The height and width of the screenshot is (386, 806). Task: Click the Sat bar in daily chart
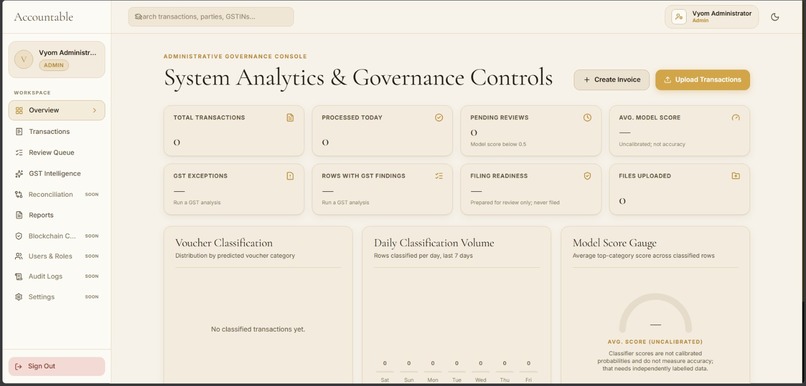click(384, 371)
